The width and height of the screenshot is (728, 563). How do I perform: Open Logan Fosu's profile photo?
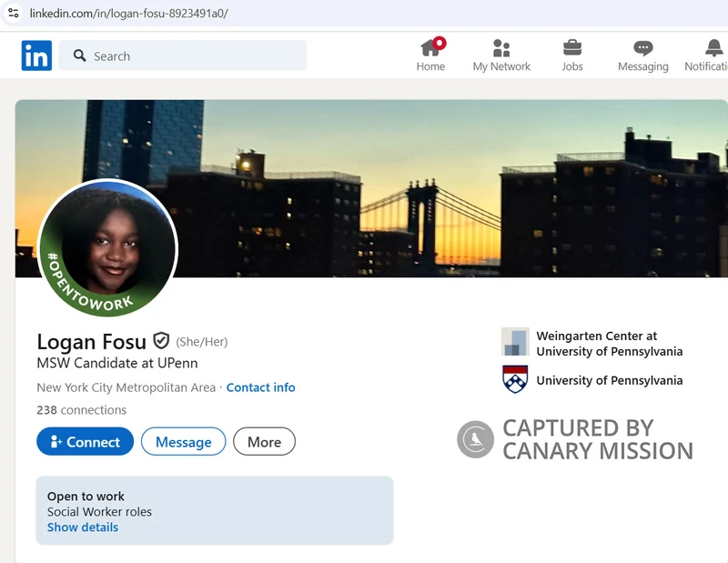(x=107, y=247)
